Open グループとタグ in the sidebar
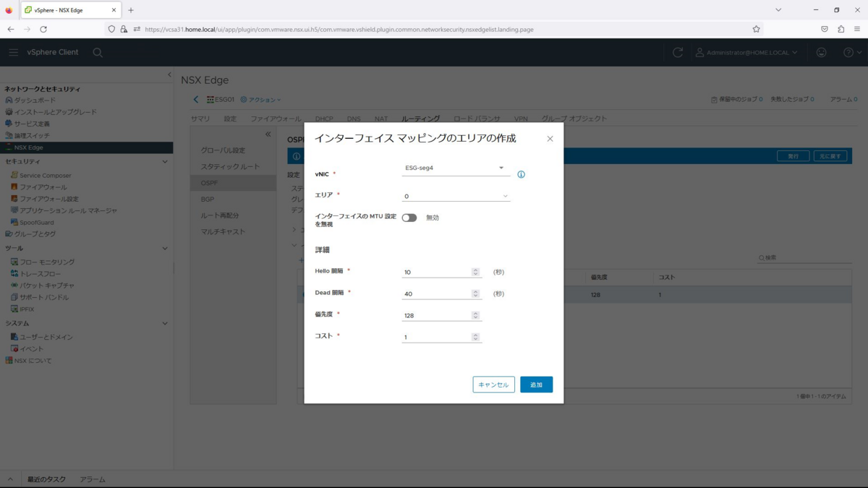Screen dimensions: 868x488 click(x=35, y=234)
